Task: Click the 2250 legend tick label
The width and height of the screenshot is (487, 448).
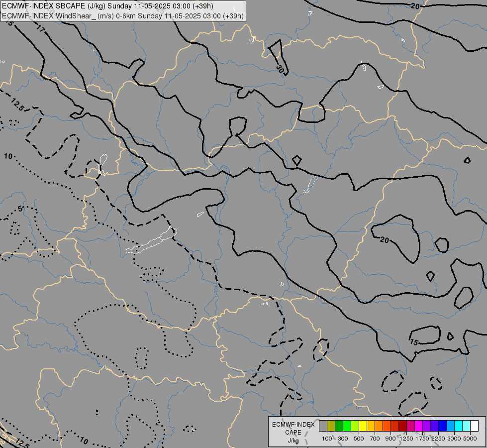Action: coord(438,439)
